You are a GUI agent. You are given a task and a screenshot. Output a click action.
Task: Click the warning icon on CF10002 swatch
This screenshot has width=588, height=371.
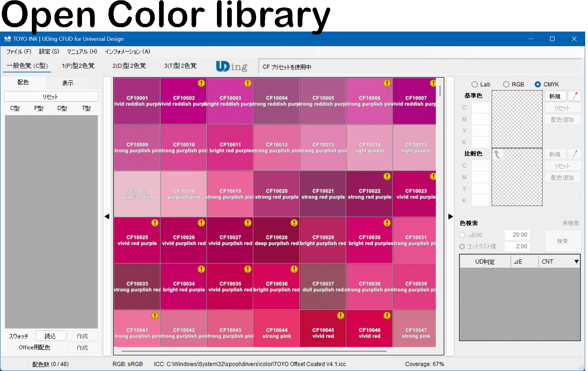201,83
